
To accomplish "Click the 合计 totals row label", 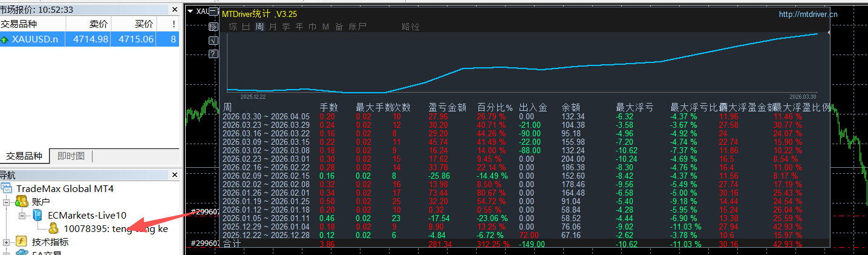I will coord(232,244).
